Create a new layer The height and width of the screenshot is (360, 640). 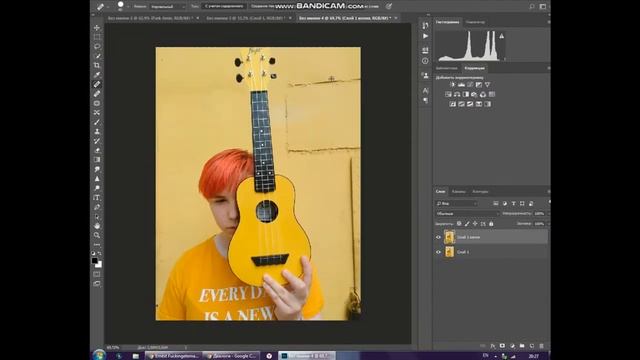pyautogui.click(x=532, y=346)
